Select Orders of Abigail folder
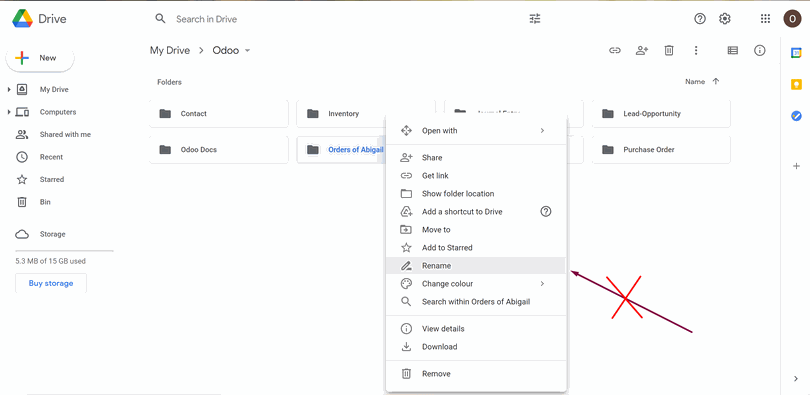This screenshot has width=810, height=395. click(x=341, y=150)
